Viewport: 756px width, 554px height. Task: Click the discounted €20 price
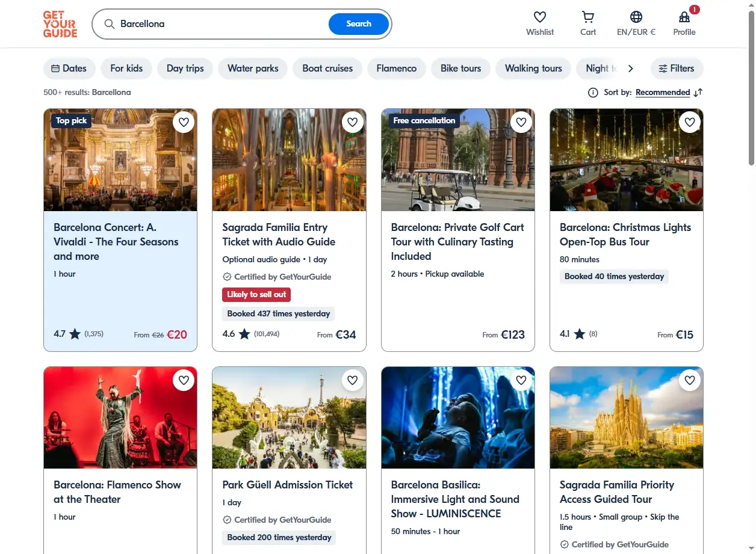(177, 334)
